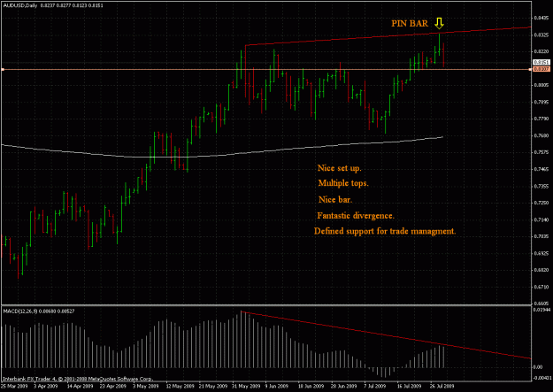Screen dimensions: 553x392
Task: Click the '25 Mar 2009' date label
Action: [x=14, y=386]
